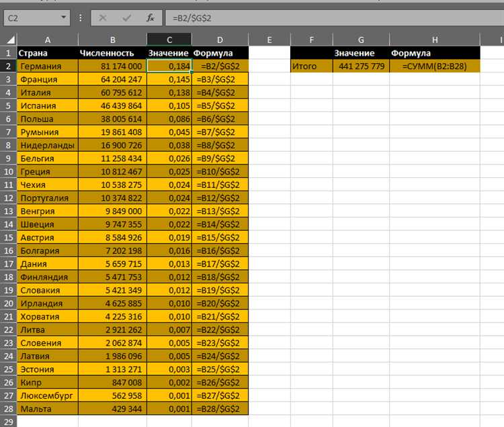Click the 'Страна' header cell

pyautogui.click(x=48, y=53)
